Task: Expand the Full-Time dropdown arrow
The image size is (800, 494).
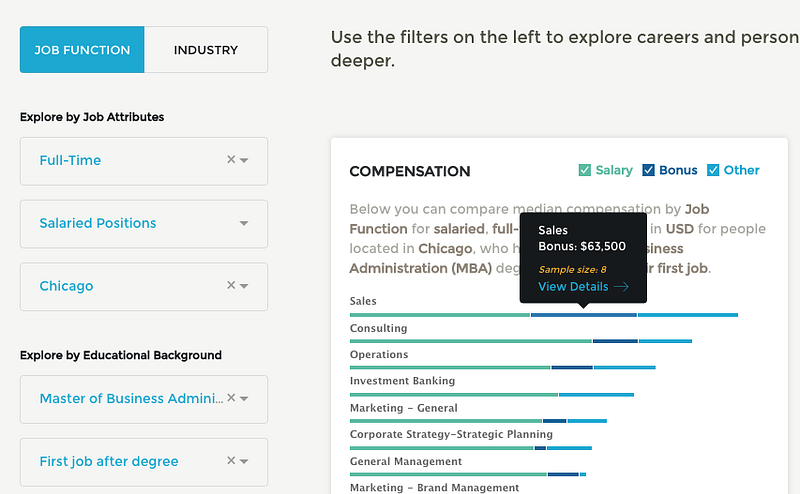Action: click(245, 161)
